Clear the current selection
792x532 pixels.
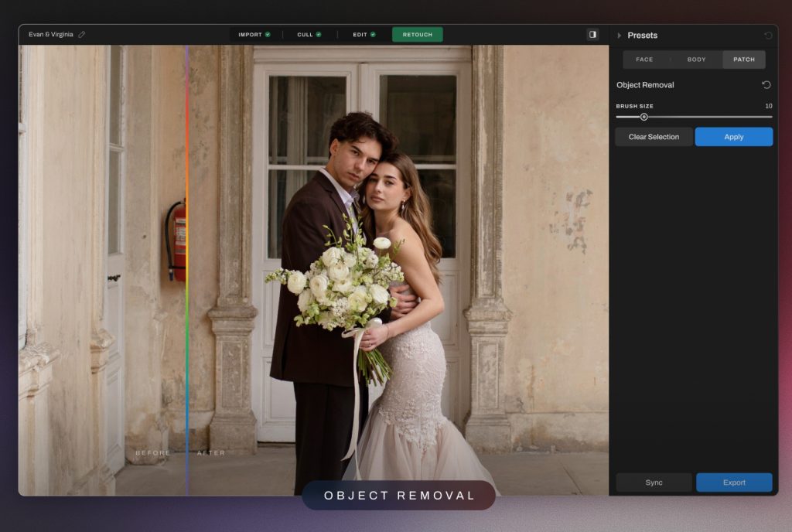pos(654,137)
